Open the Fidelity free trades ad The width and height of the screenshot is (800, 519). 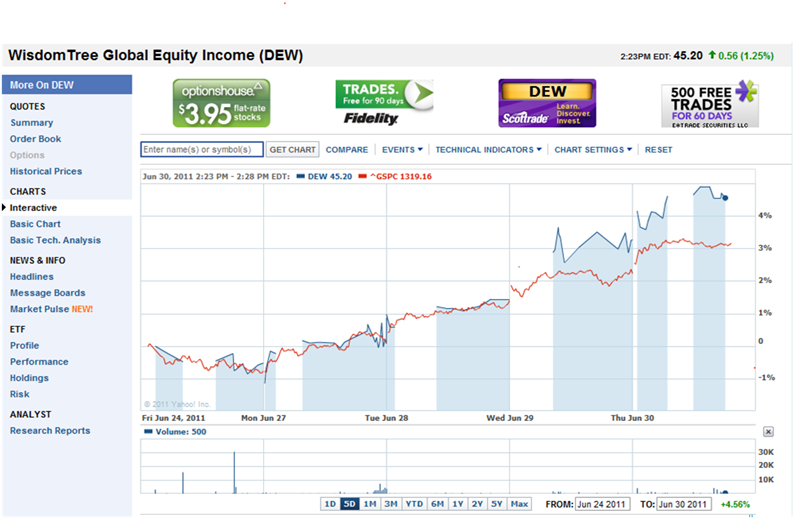[x=384, y=103]
